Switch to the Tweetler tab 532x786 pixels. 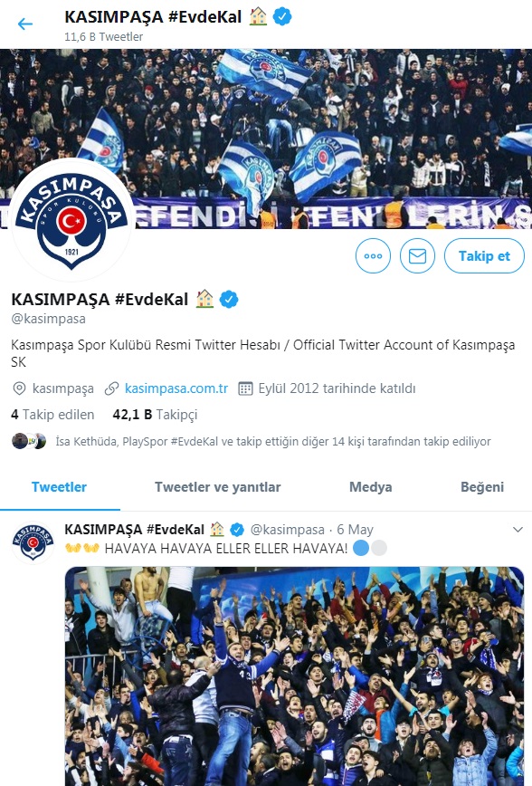pyautogui.click(x=59, y=487)
